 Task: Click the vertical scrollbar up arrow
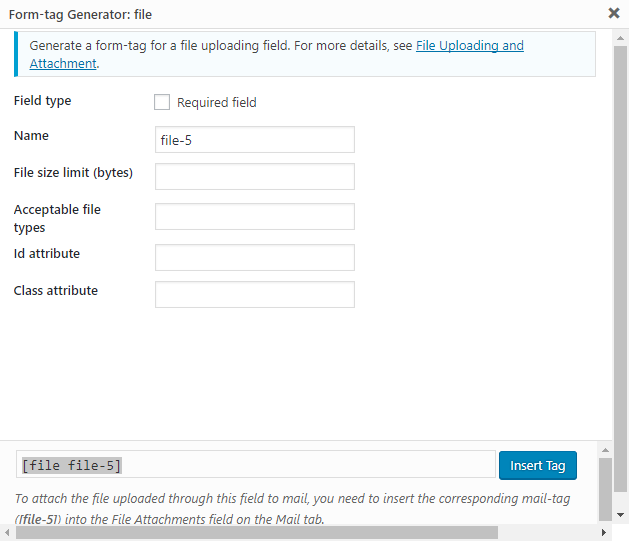point(606,449)
